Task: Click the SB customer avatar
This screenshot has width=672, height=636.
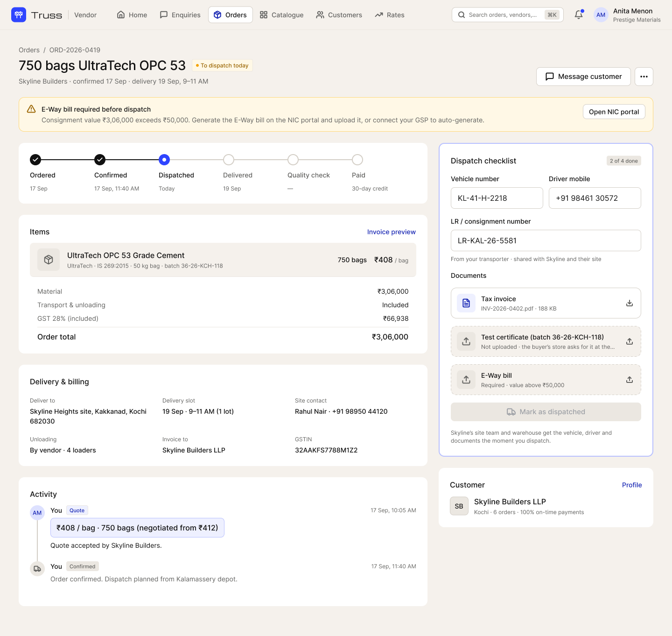Action: pyautogui.click(x=459, y=506)
